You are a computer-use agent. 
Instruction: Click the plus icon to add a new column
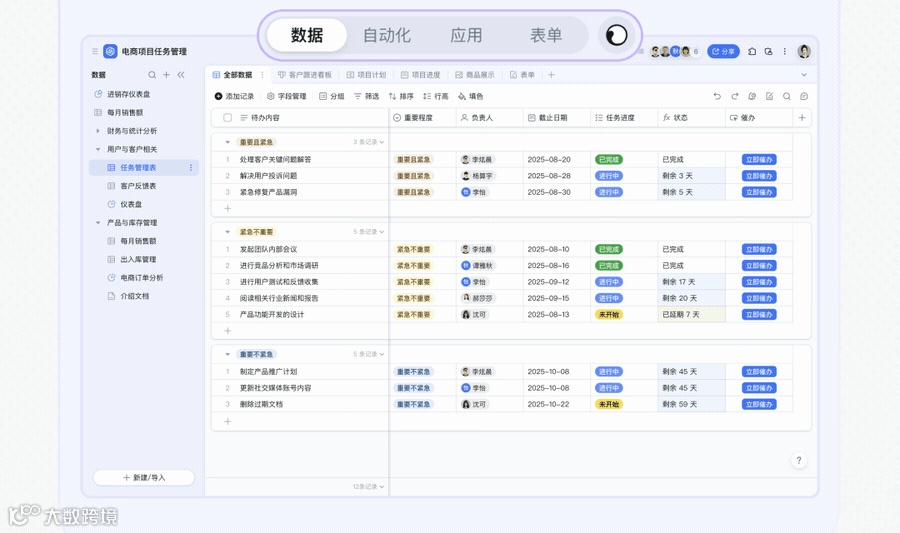pos(802,118)
